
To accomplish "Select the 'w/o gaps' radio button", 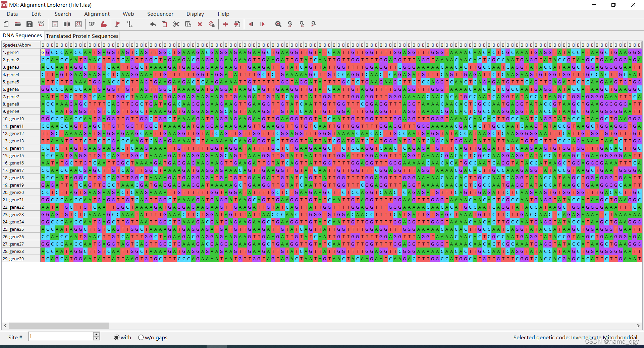I will tap(141, 337).
